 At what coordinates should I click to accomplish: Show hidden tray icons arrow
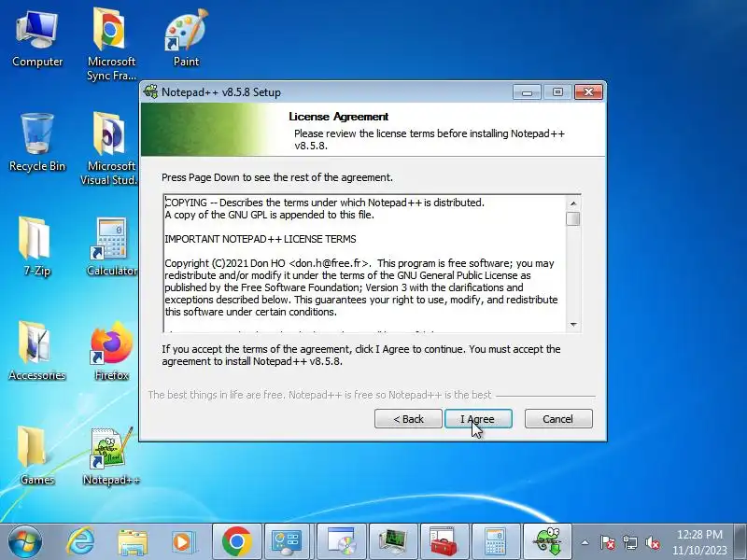585,542
